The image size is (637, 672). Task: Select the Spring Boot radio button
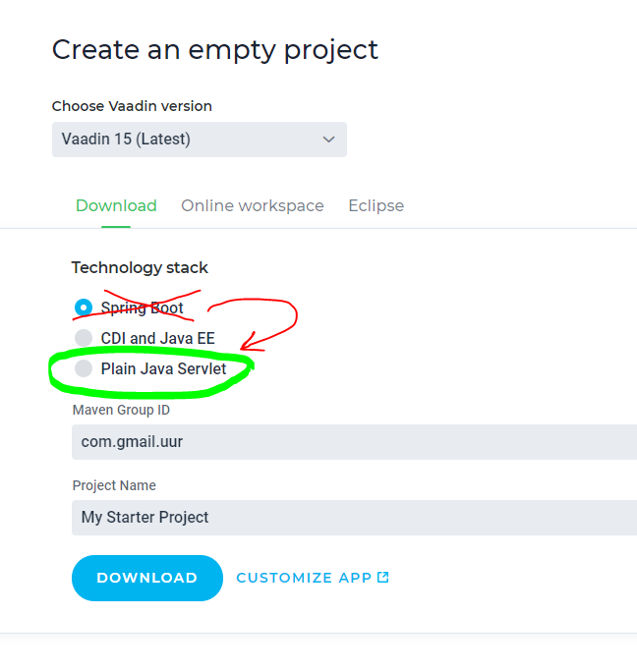tap(84, 308)
